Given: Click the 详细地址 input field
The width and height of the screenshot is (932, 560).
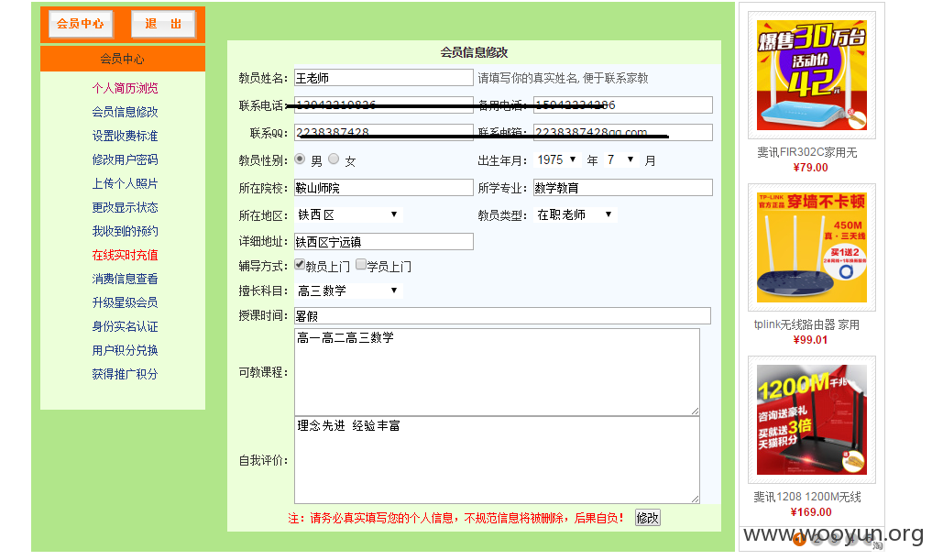Looking at the screenshot, I should tap(383, 241).
